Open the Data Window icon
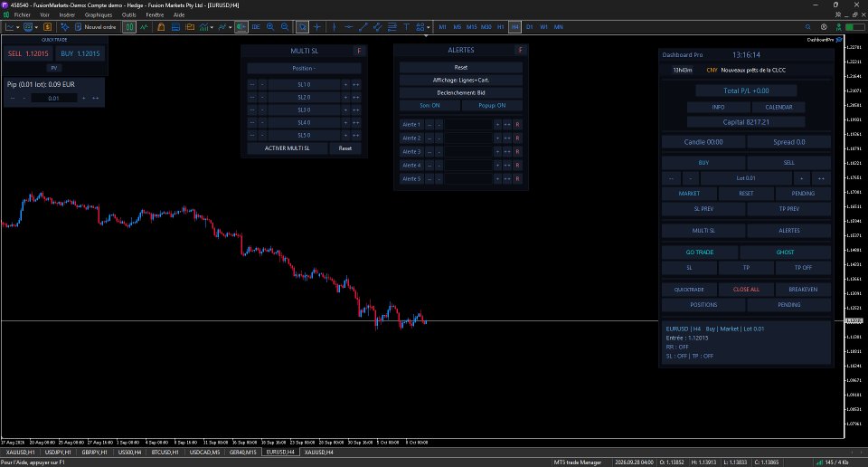 [175, 26]
